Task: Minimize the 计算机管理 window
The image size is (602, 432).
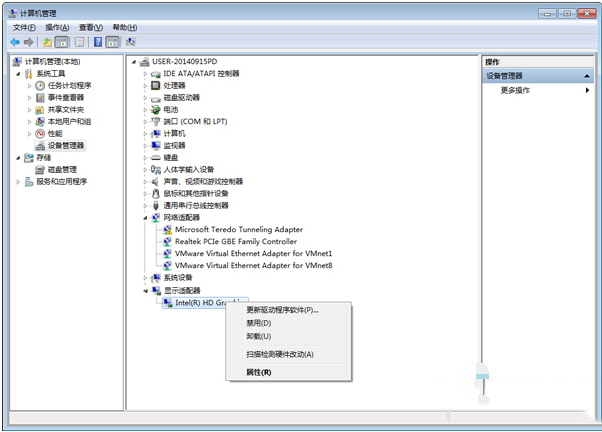Action: (x=547, y=13)
